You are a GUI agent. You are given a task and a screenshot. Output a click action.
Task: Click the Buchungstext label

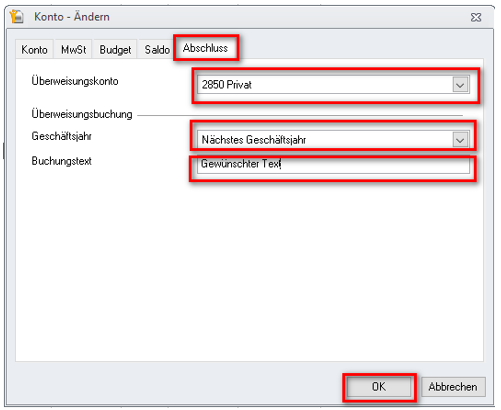coord(61,161)
